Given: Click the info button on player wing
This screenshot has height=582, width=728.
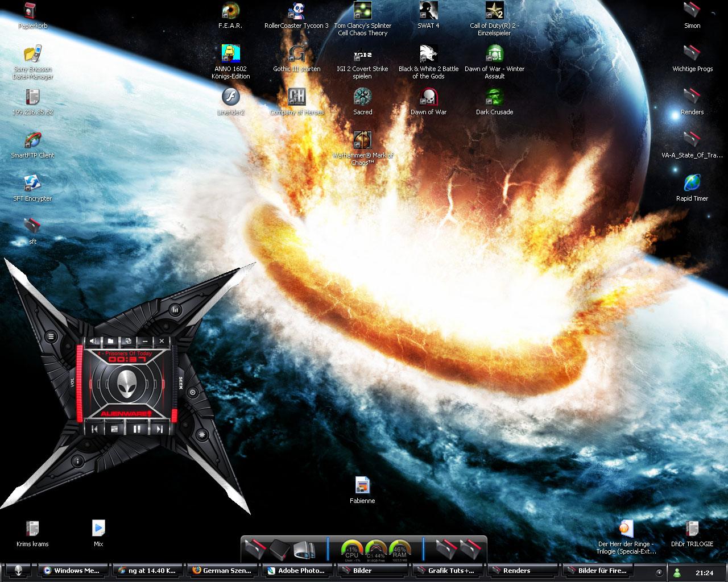Looking at the screenshot, I should 77,460.
